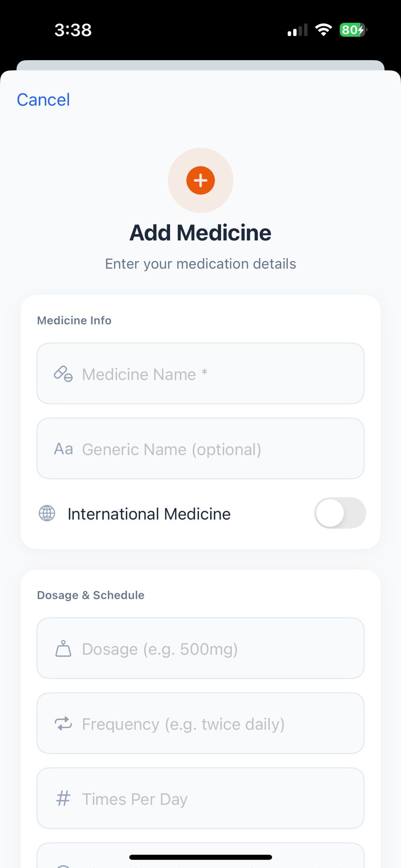Tap the Add Medicine heading
Image resolution: width=401 pixels, height=868 pixels.
[201, 233]
